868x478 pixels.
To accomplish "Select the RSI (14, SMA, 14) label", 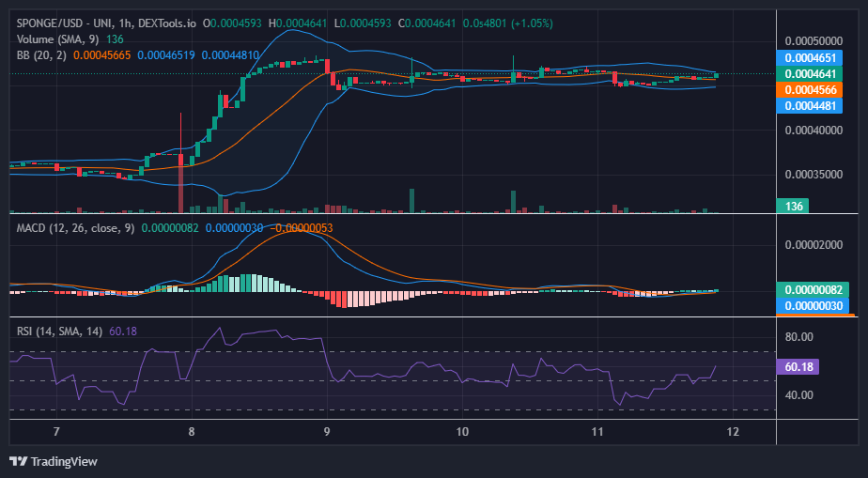I will coord(59,332).
